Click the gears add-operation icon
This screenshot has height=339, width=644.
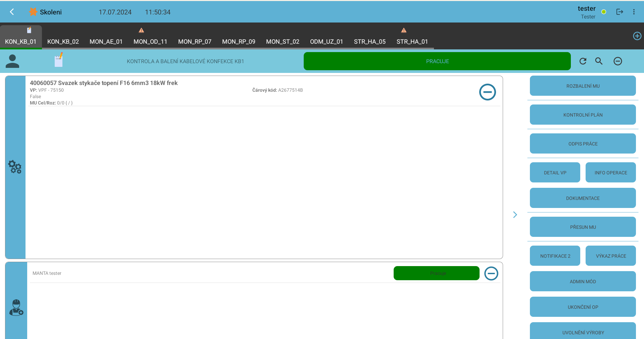click(x=15, y=167)
